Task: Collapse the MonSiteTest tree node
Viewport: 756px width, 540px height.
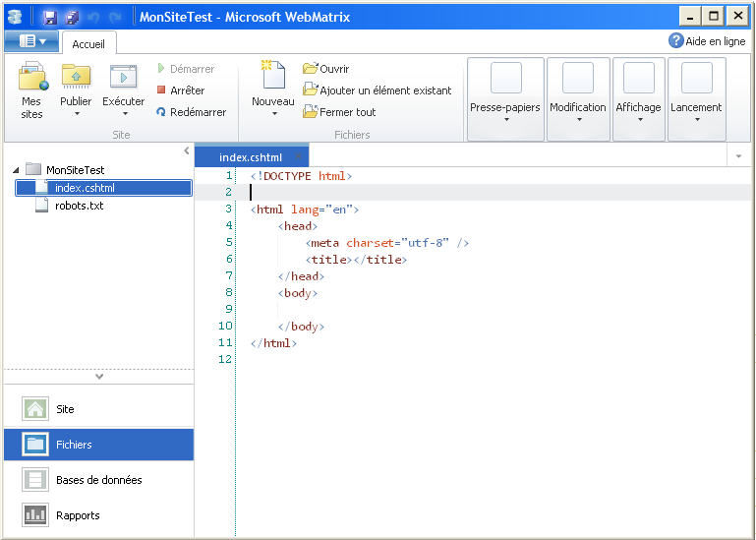Action: [x=16, y=170]
